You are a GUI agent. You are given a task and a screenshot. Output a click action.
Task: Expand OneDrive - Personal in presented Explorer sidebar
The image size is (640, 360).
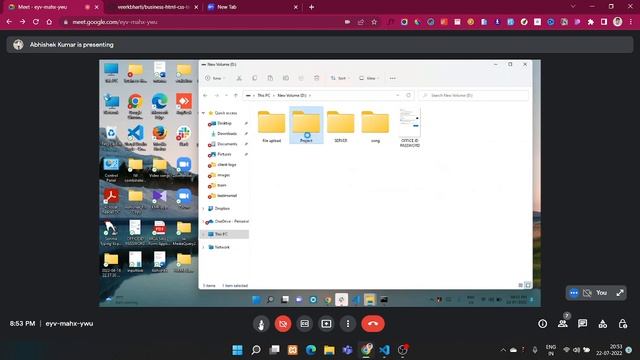pyautogui.click(x=204, y=221)
